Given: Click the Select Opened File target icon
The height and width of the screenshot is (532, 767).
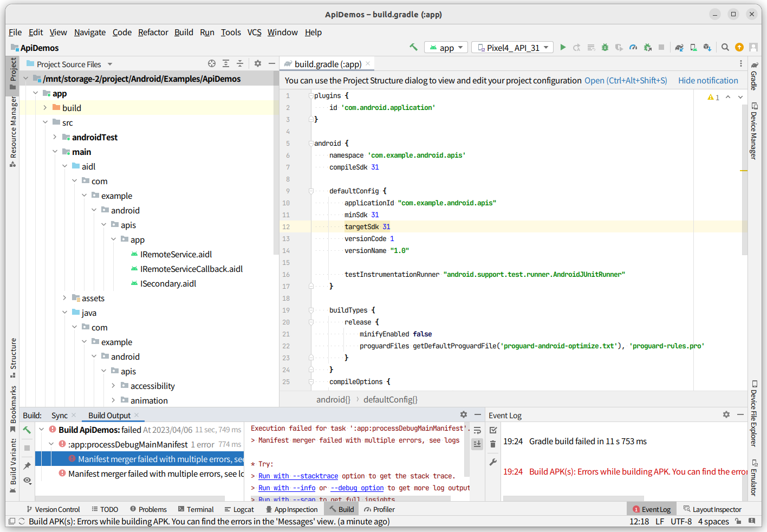Looking at the screenshot, I should [212, 63].
